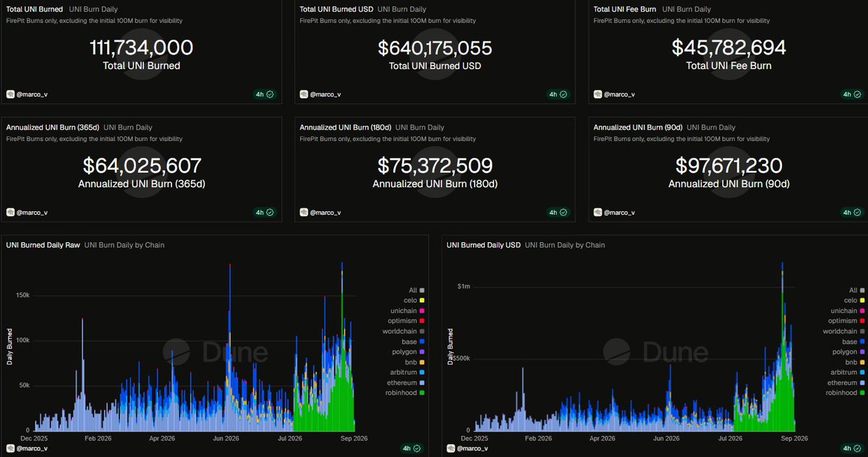Toggle optimism in UNI Burned Daily Raw legend
This screenshot has width=868, height=457.
406,321
